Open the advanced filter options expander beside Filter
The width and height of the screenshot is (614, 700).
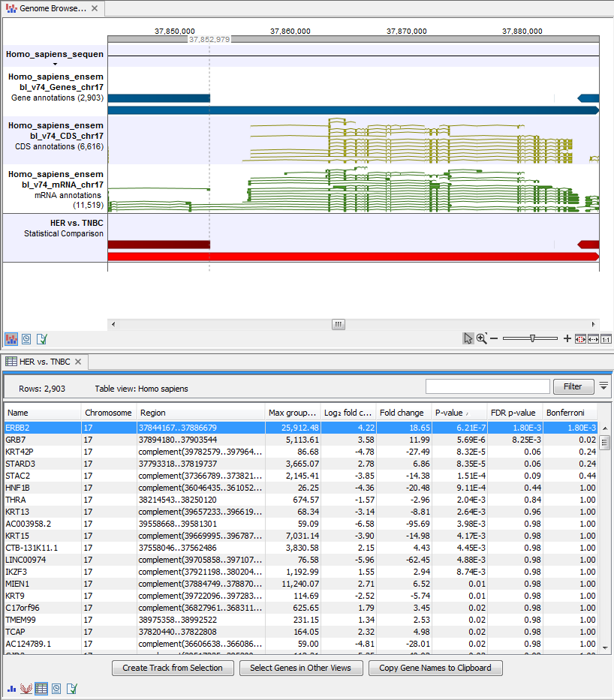click(603, 386)
